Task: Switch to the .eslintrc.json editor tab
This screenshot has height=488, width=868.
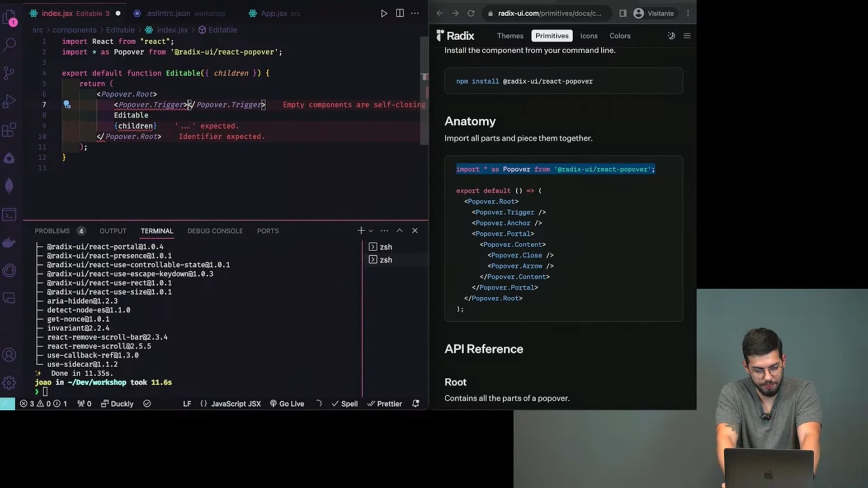Action: click(x=179, y=14)
